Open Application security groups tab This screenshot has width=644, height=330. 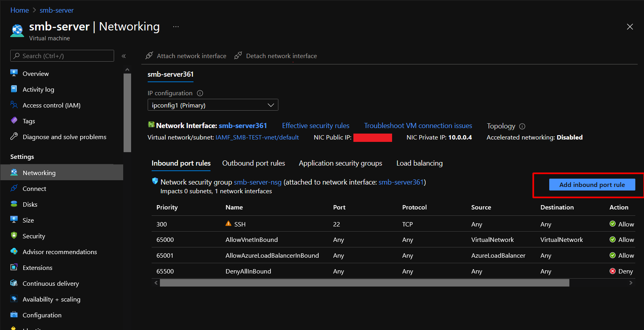tap(340, 163)
